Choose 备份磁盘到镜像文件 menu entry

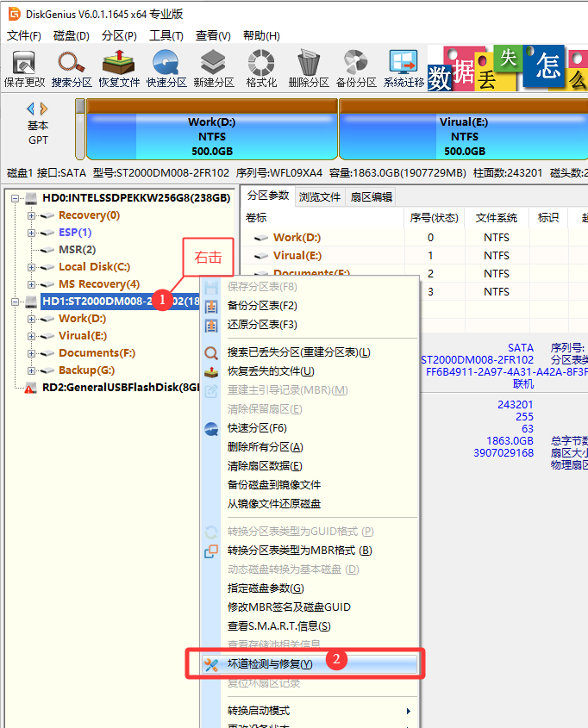click(310, 485)
